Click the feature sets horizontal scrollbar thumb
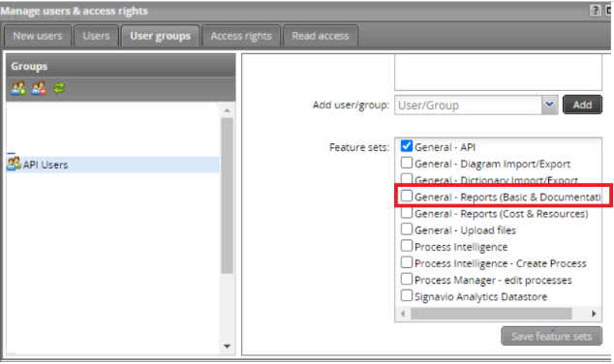The image size is (614, 364). [491, 314]
